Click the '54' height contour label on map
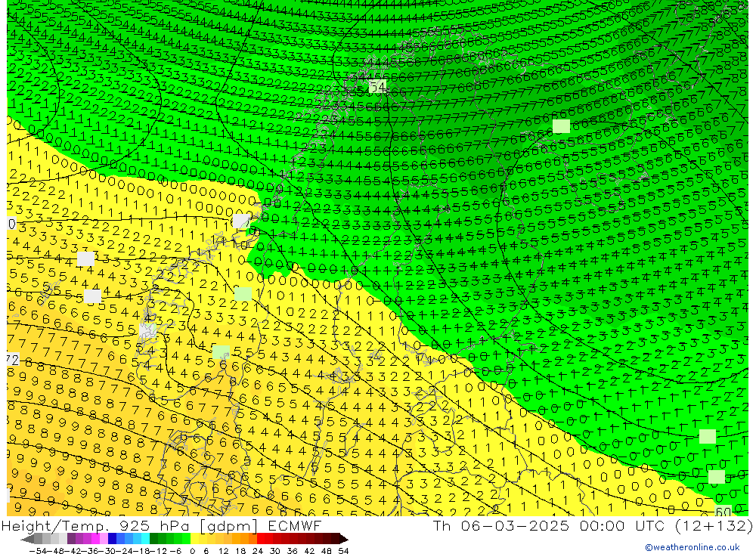756x554 pixels. coord(377,87)
